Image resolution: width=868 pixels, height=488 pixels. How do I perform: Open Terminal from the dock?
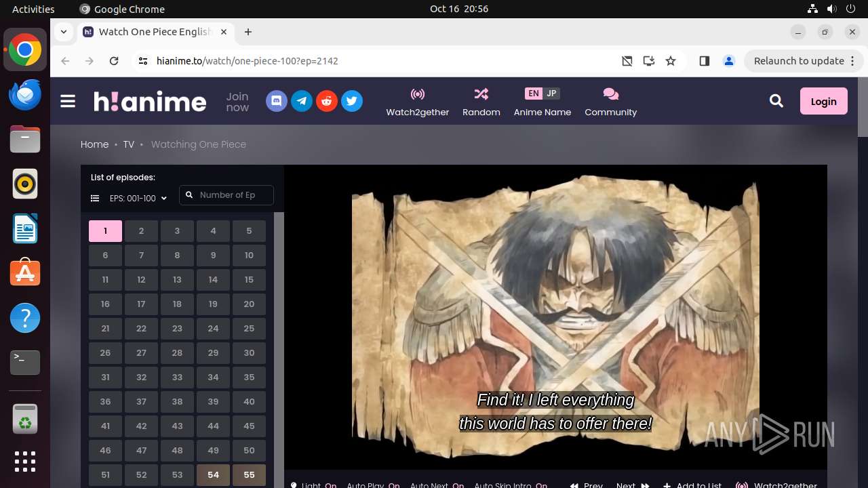[x=25, y=363]
